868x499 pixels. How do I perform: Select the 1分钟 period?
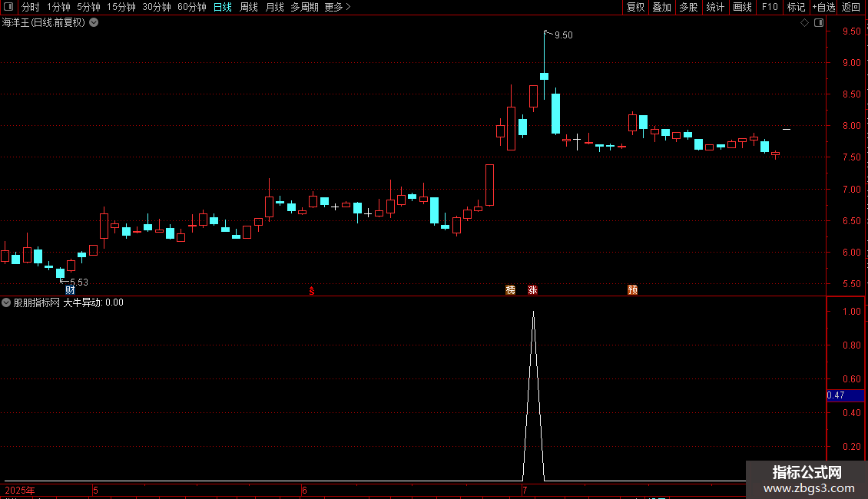pos(58,7)
